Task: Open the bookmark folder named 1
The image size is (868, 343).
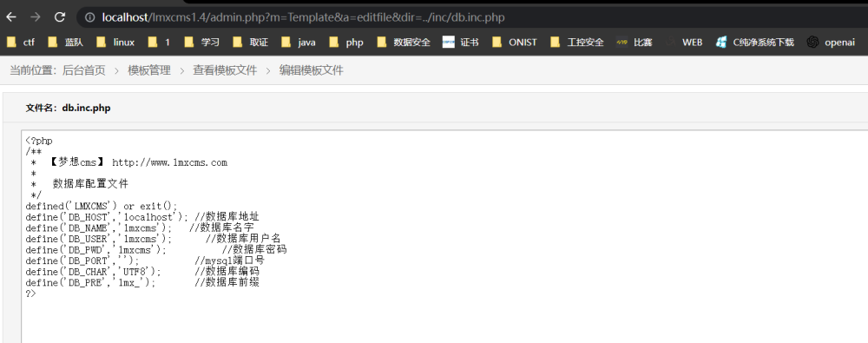Action: (160, 42)
